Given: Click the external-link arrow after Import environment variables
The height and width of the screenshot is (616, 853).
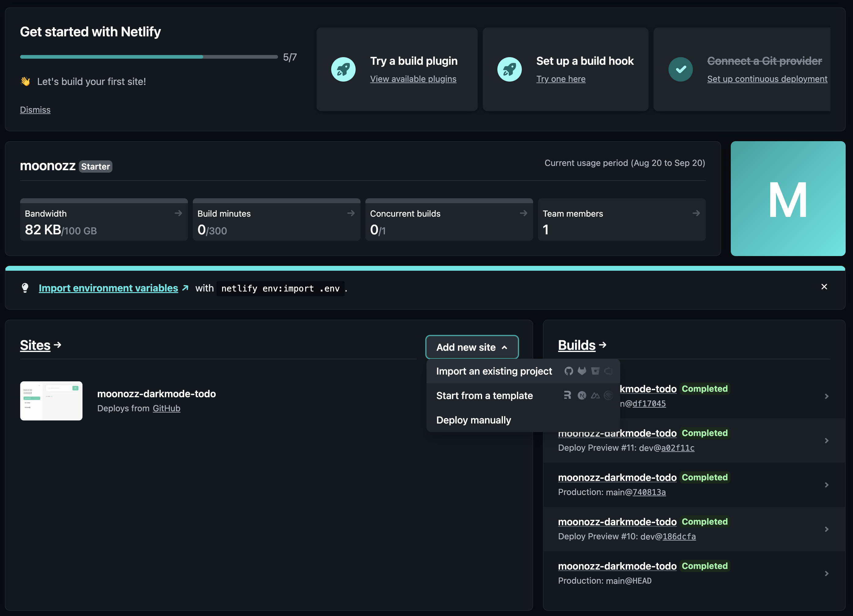Looking at the screenshot, I should [185, 288].
